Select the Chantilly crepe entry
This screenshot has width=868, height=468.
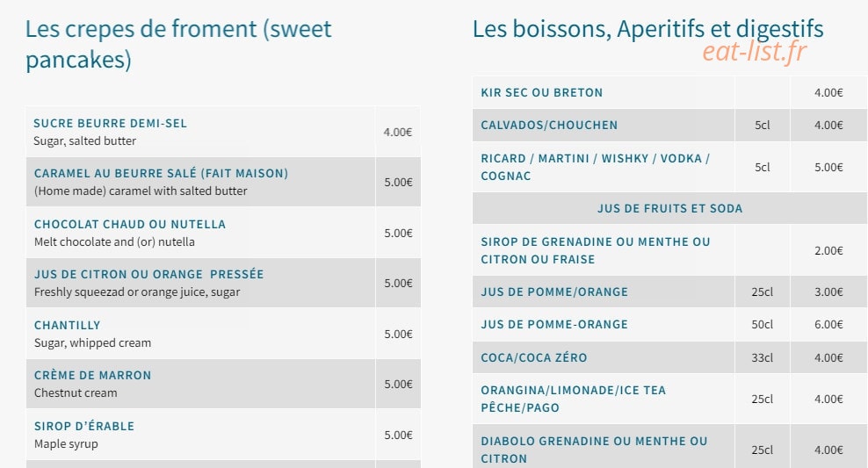click(223, 334)
